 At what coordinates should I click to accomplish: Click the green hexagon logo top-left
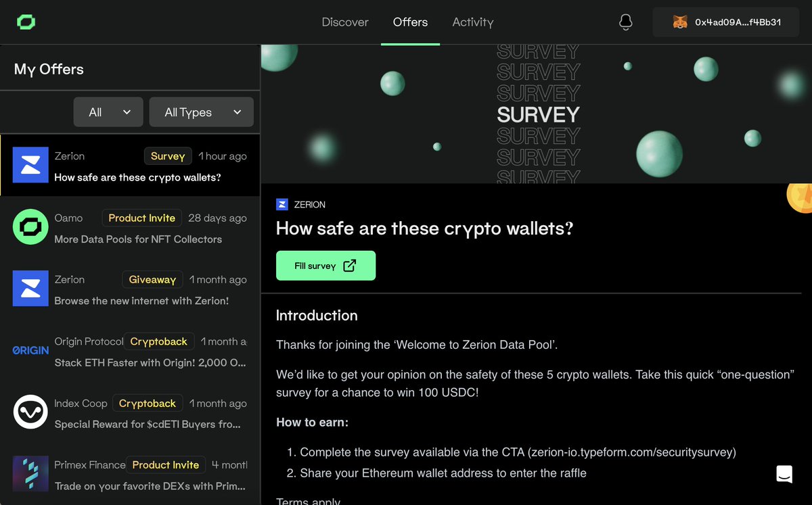point(27,22)
